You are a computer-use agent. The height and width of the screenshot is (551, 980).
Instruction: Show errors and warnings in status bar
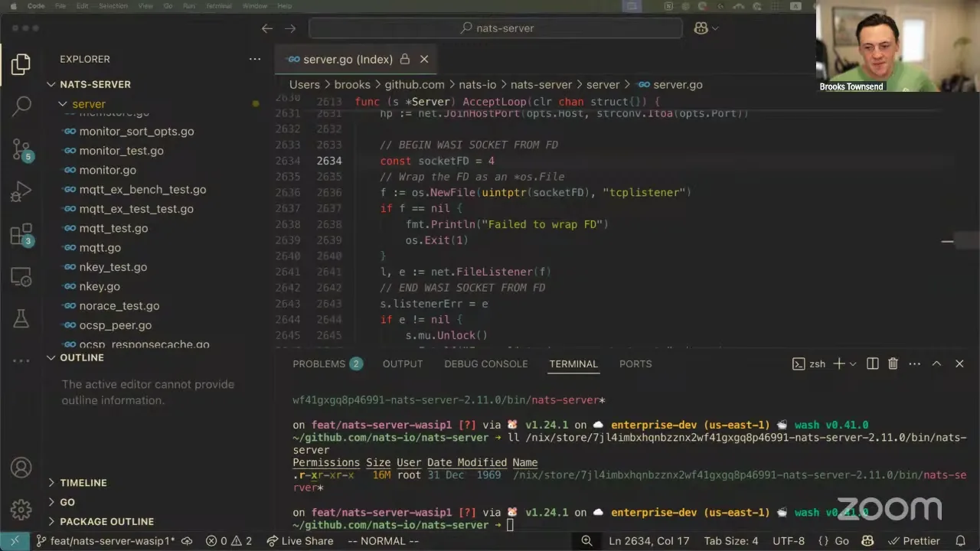(x=229, y=541)
